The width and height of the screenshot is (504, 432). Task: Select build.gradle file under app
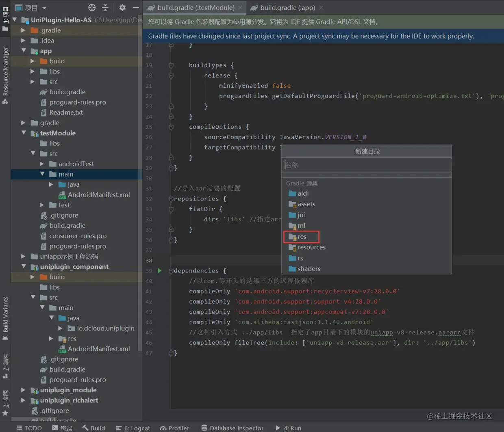63,92
